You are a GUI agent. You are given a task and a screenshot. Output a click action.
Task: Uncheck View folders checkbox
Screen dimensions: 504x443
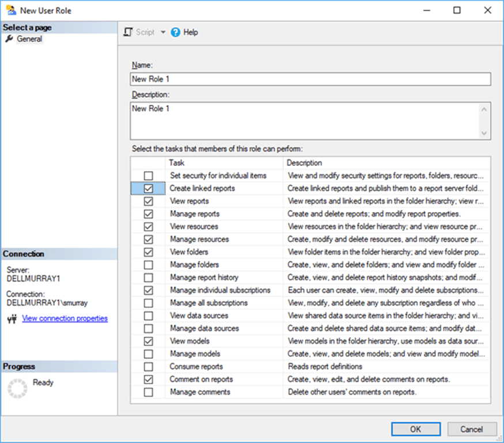(x=148, y=252)
